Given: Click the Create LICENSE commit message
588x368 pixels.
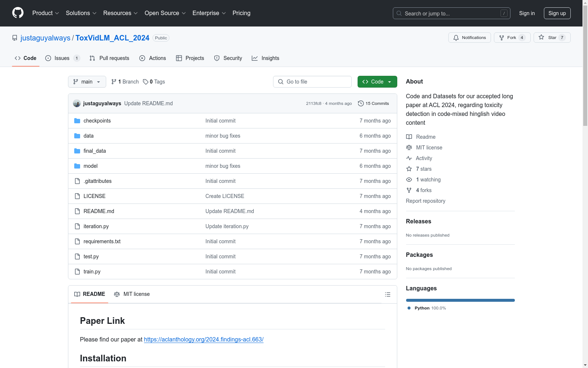Looking at the screenshot, I should tap(225, 196).
